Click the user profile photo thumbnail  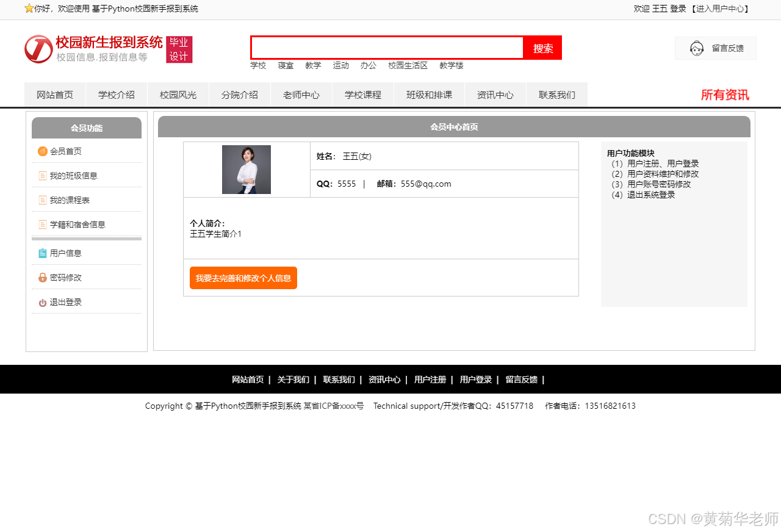tap(247, 170)
